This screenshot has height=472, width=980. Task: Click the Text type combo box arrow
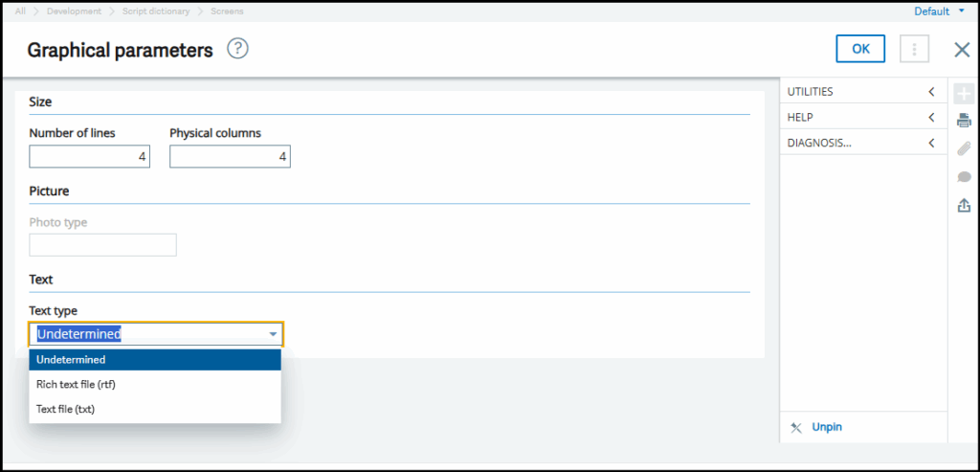click(x=273, y=334)
